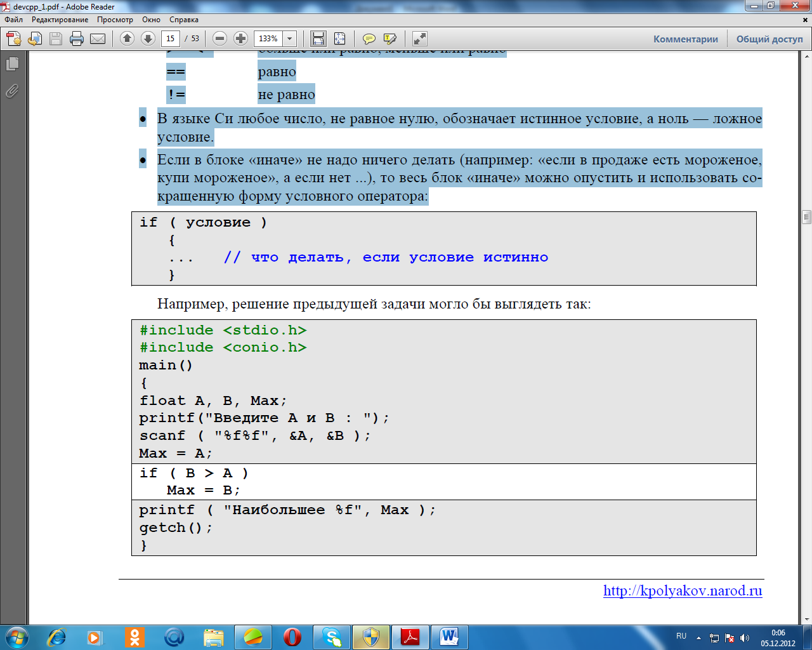This screenshot has width=812, height=650.
Task: Click the page number input field
Action: point(170,39)
